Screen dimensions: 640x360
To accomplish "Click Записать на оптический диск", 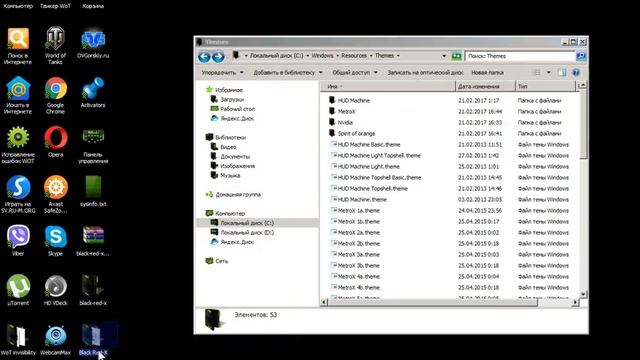I will point(425,73).
